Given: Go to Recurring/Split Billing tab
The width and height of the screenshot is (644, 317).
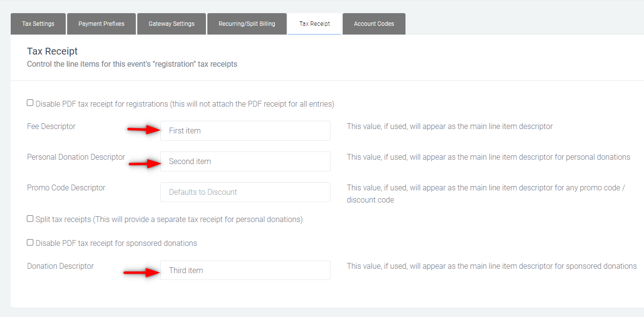Looking at the screenshot, I should click(247, 24).
